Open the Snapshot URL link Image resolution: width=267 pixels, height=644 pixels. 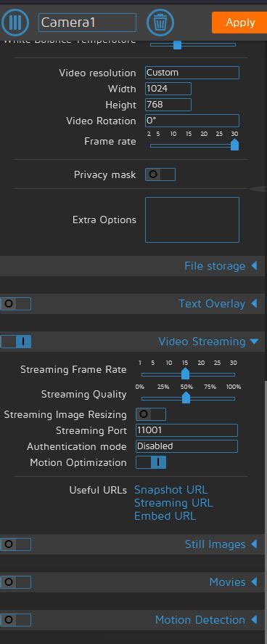[171, 490]
